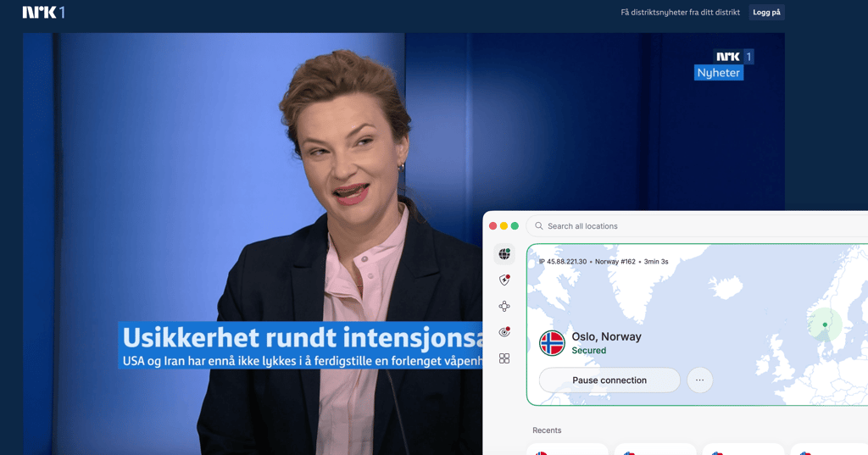Open Threat Protection shield icon in sidebar
Screen dimensions: 868x455
pos(504,280)
